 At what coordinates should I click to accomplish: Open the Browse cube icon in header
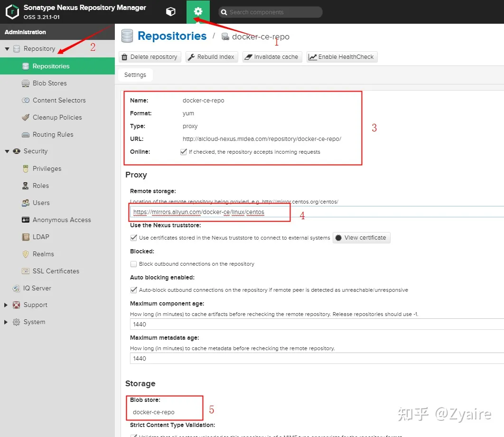[171, 11]
